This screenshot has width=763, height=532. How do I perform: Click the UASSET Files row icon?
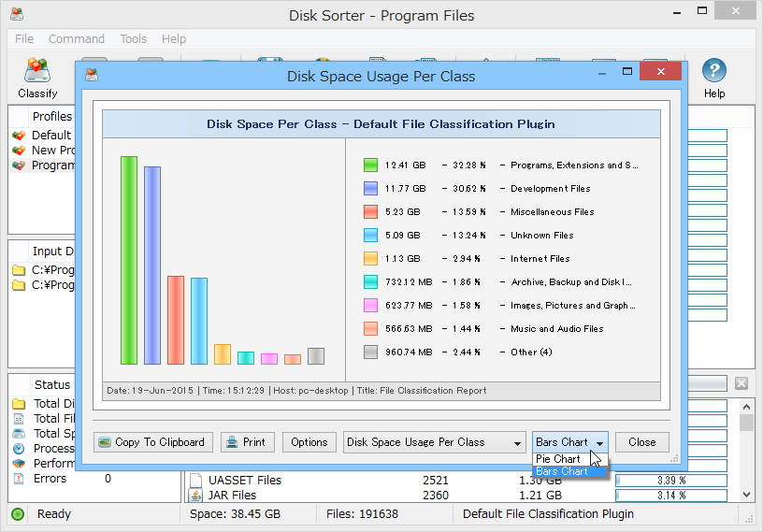[x=195, y=481]
